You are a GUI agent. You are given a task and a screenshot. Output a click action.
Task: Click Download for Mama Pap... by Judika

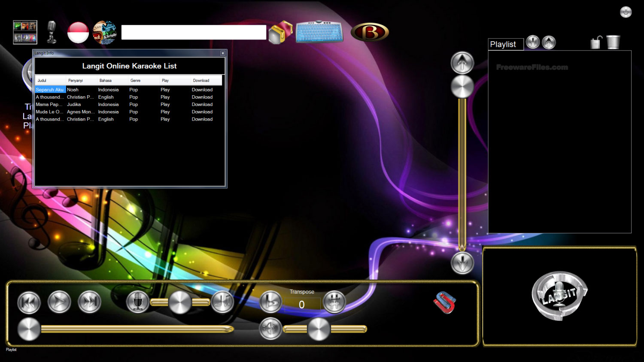[x=202, y=104]
